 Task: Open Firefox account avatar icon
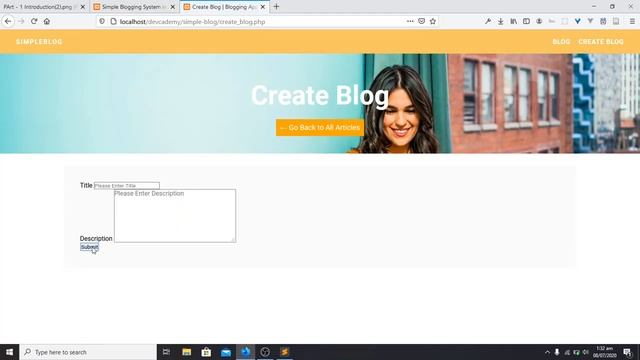(x=539, y=21)
